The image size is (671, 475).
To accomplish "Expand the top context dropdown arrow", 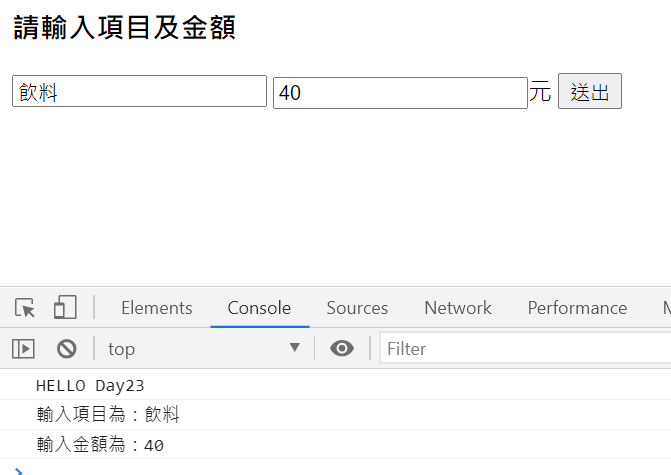I will click(294, 347).
